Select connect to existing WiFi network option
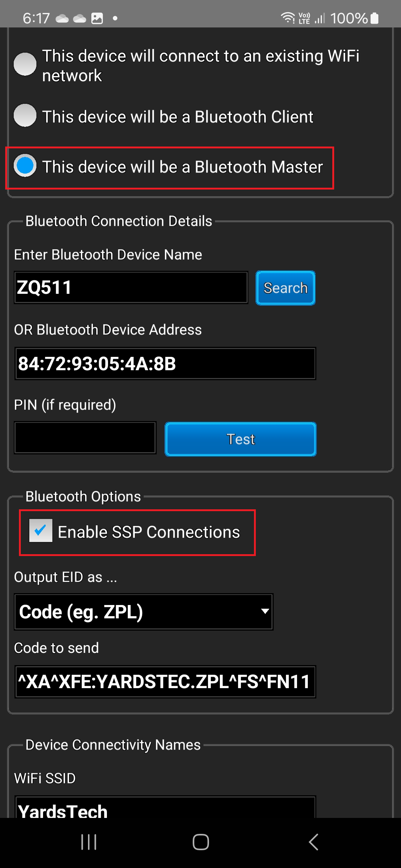 [x=25, y=64]
